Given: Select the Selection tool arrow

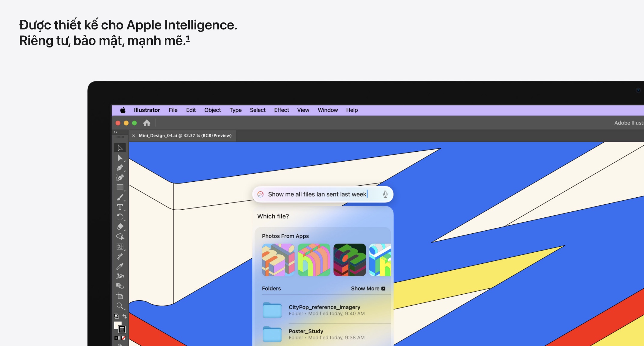Looking at the screenshot, I should click(120, 148).
